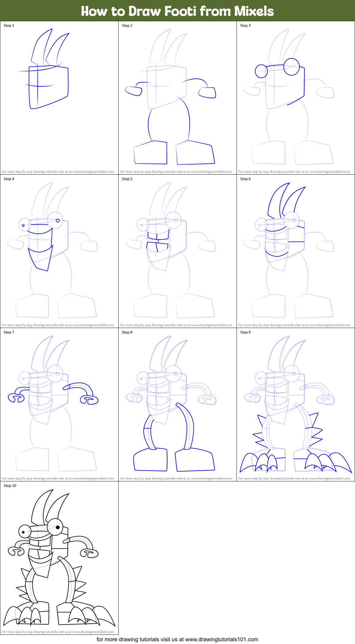Viewport: 355px width, 644px height.
Task: Click the 'Step 7' label
Action: pos(9,332)
